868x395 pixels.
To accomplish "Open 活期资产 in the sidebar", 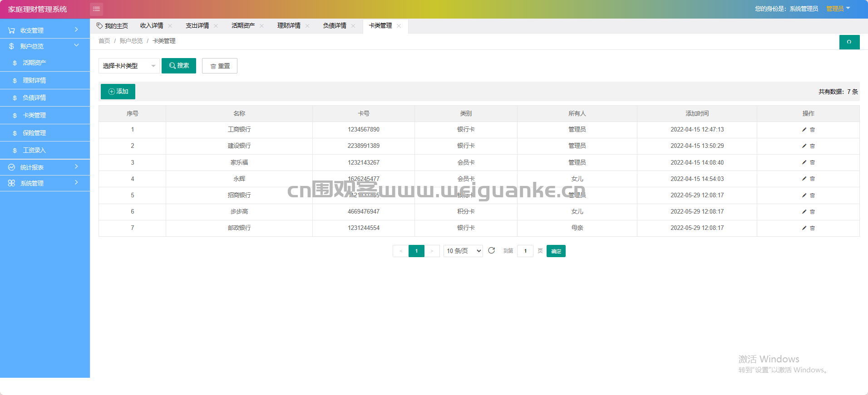I will [45, 63].
